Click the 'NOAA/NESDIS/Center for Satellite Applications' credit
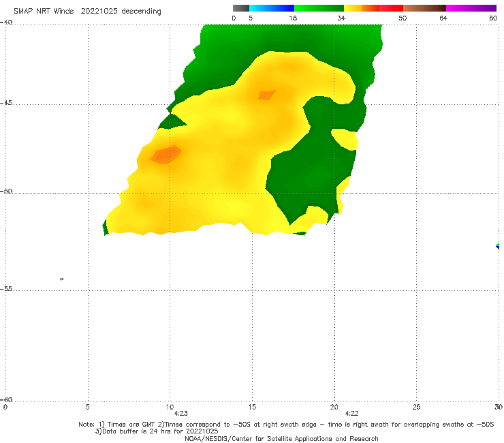Viewport: 504px width, 443px height. [258, 438]
